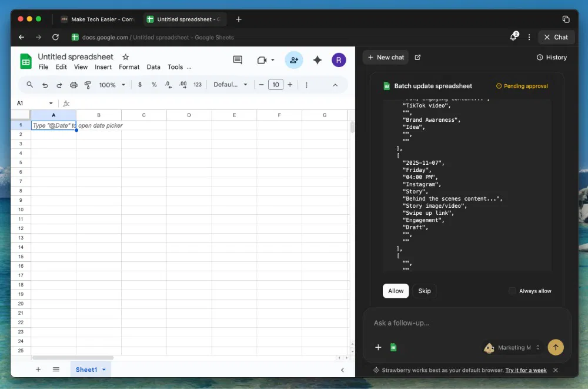
Task: Enable the Always allow checkbox
Action: (x=512, y=291)
